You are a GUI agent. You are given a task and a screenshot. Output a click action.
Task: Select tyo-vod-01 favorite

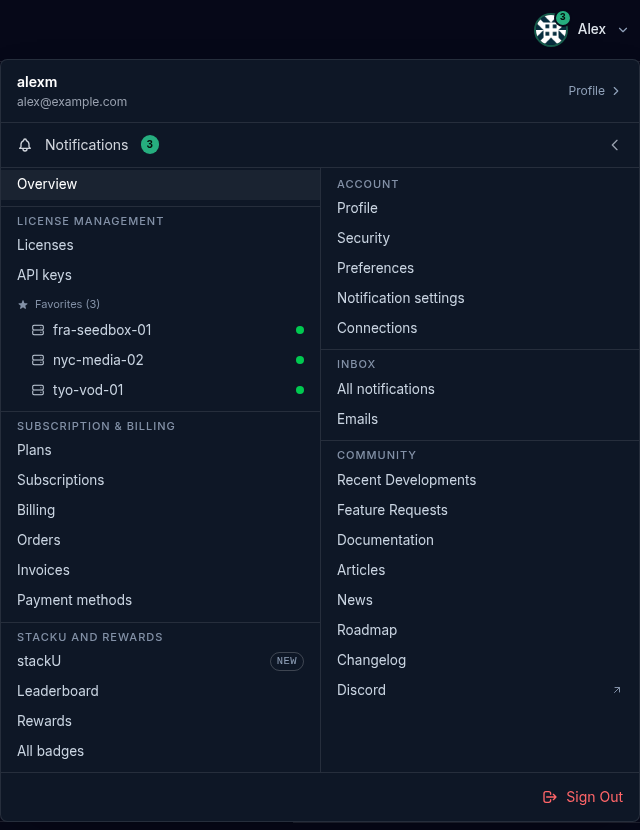pos(160,390)
